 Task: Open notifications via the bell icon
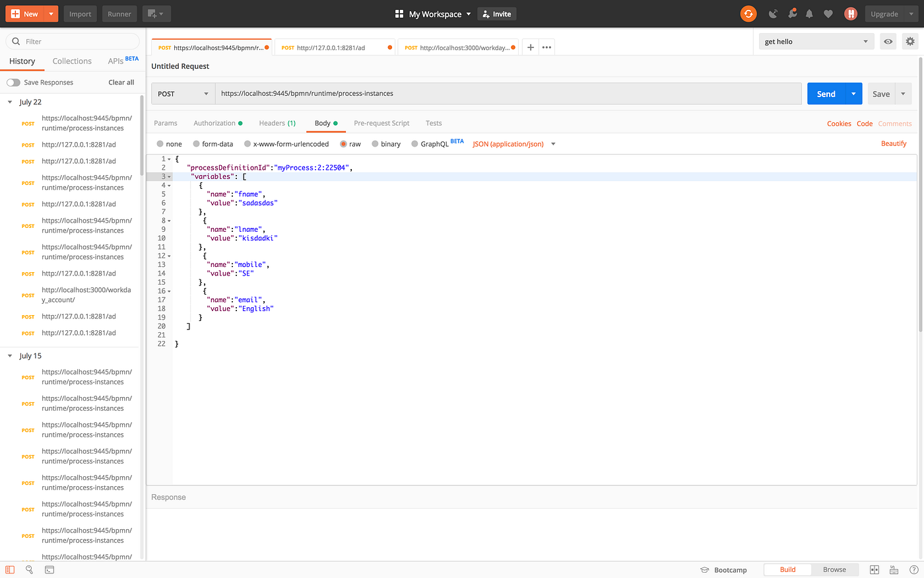(809, 13)
